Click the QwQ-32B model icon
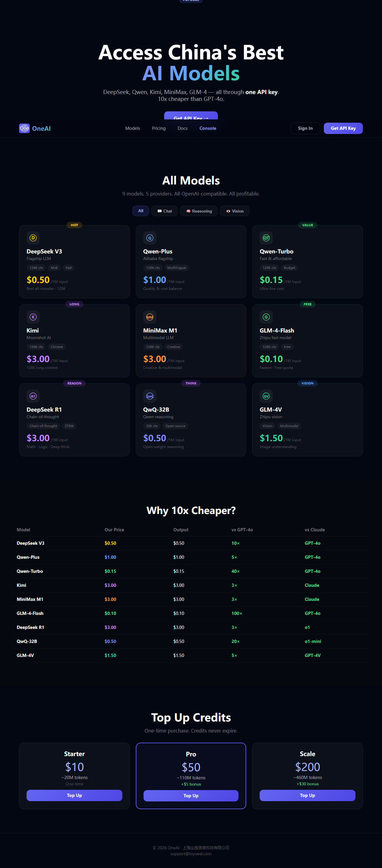The width and height of the screenshot is (382, 868). [150, 396]
